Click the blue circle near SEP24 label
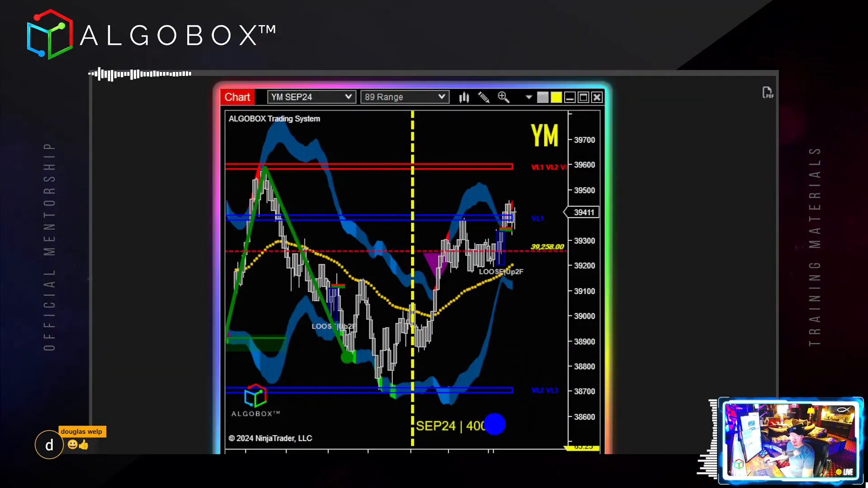This screenshot has height=488, width=868. 495,424
